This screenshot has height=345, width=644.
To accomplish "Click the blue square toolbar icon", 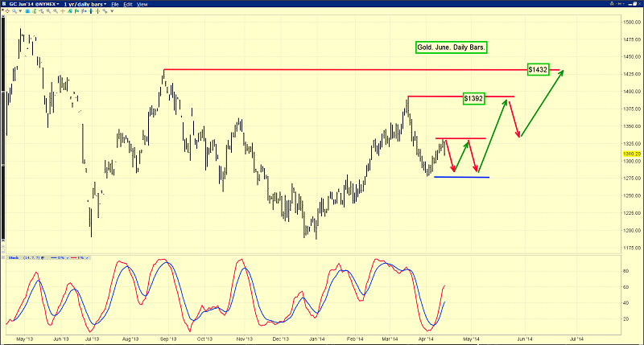I will pos(27,11).
